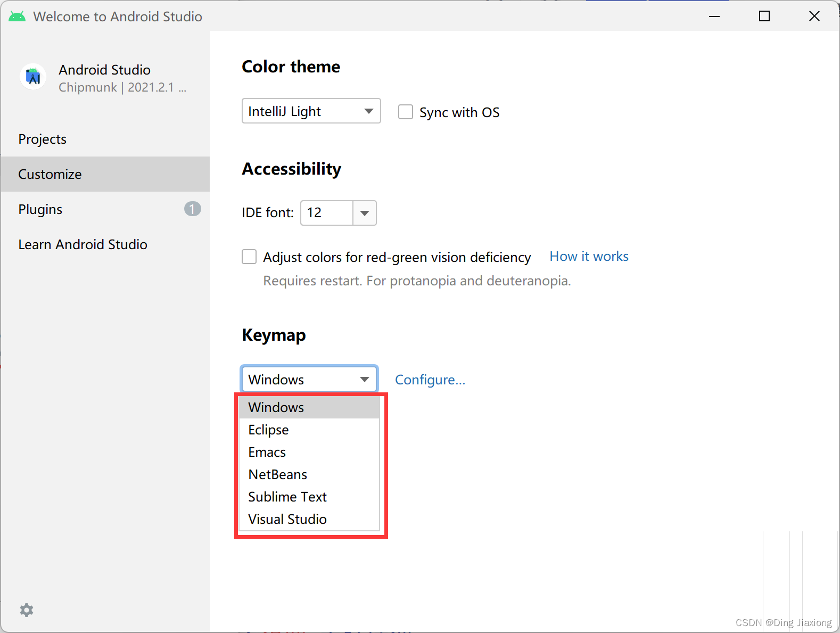Collapse the Keymap combo box
The image size is (840, 633).
tap(309, 379)
